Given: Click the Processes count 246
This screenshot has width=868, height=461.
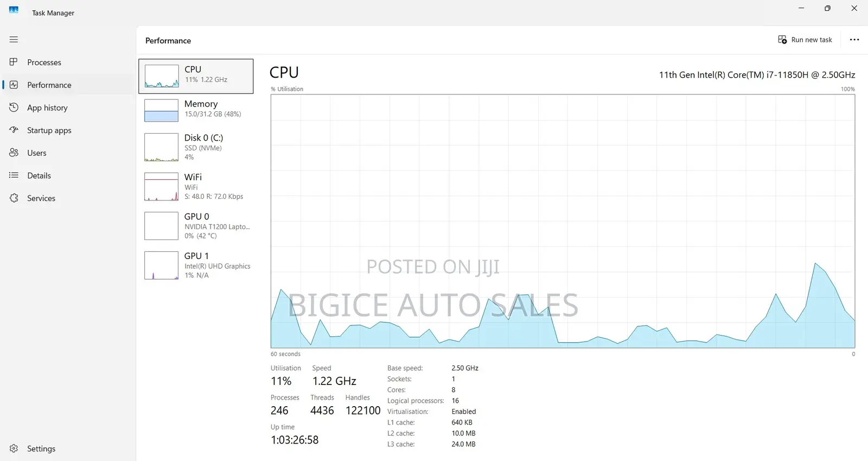Looking at the screenshot, I should [279, 411].
